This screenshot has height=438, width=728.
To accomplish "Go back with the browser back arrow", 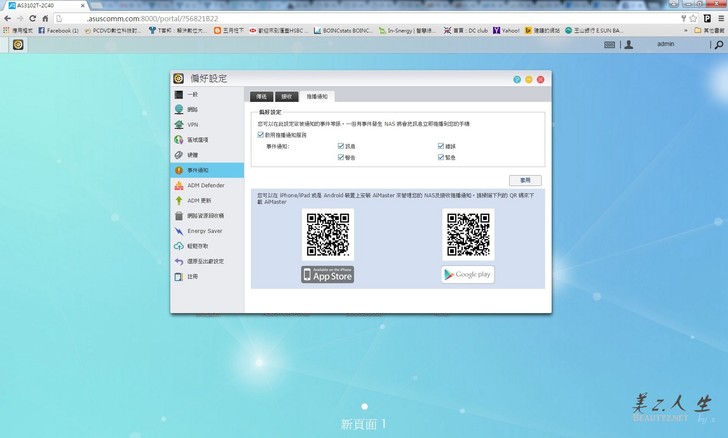I will click(7, 19).
